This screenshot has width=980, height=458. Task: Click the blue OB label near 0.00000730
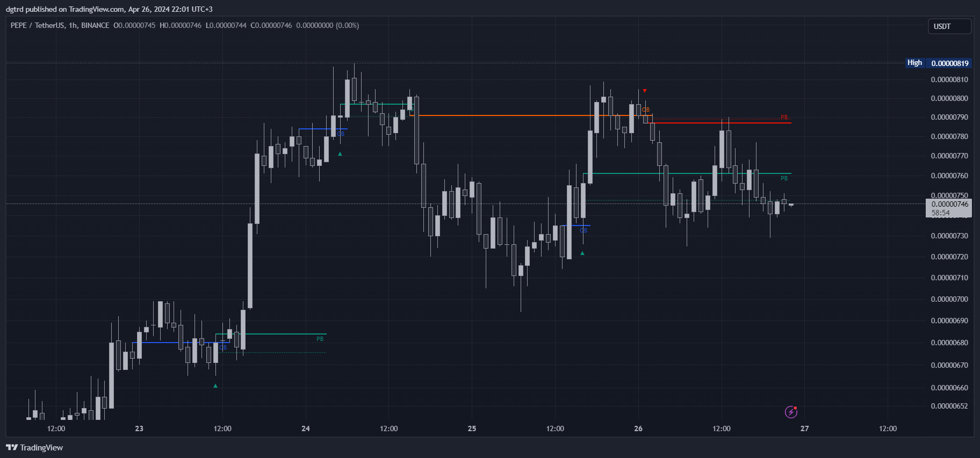tap(583, 231)
